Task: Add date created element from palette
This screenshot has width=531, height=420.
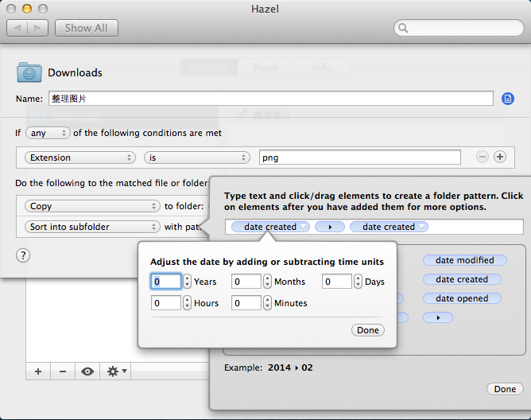Action: pos(462,279)
